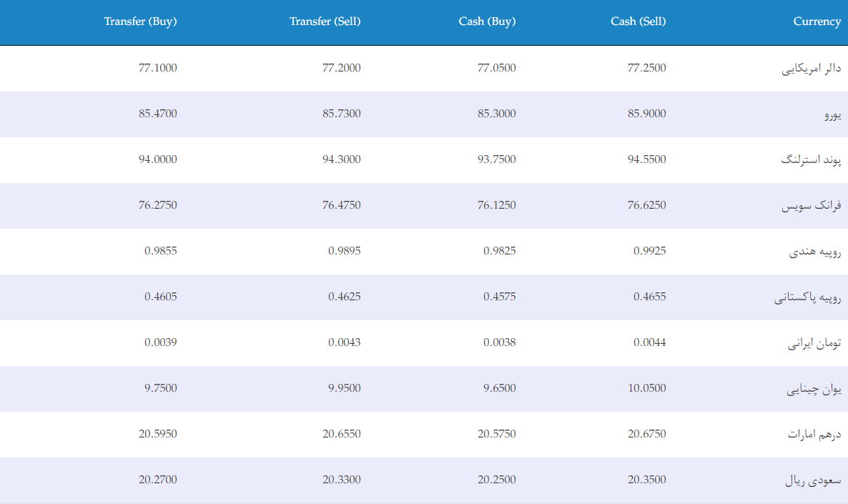The image size is (848, 504).
Task: Click the پوند استرلنگ currency label
Action: point(812,159)
